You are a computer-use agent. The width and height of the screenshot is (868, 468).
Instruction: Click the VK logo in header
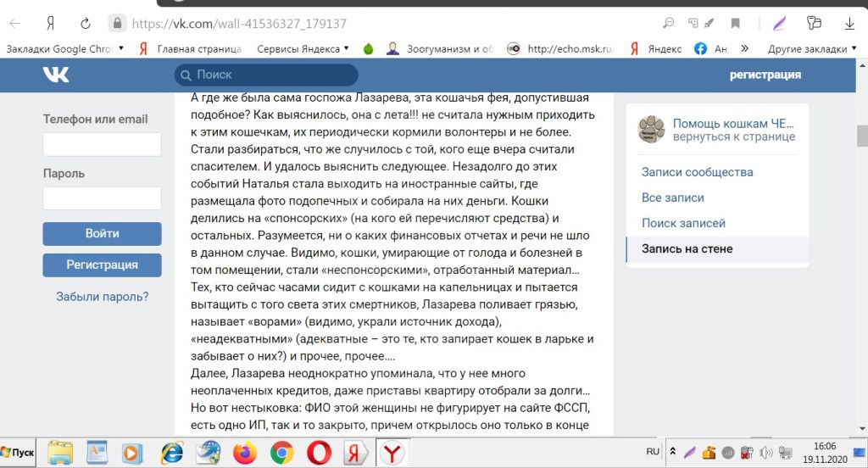[56, 75]
